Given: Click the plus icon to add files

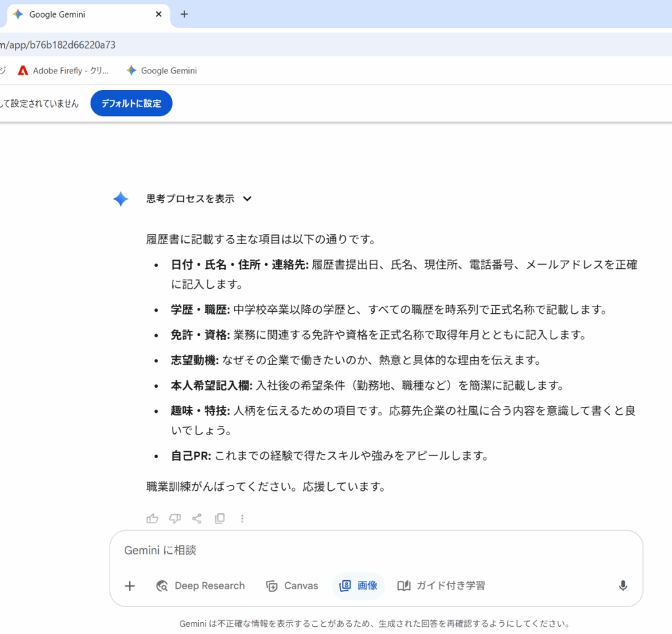Looking at the screenshot, I should point(130,586).
